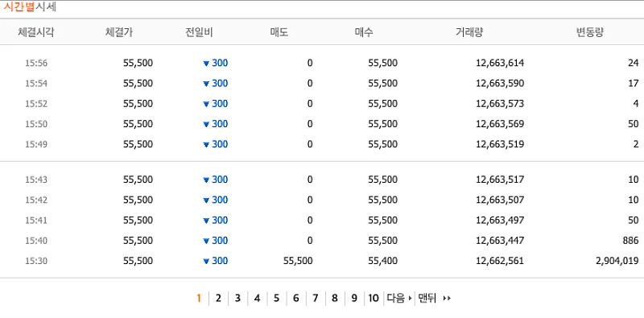Image resolution: width=644 pixels, height=318 pixels.
Task: Click the volume value 12,663,447
Action: (500, 241)
